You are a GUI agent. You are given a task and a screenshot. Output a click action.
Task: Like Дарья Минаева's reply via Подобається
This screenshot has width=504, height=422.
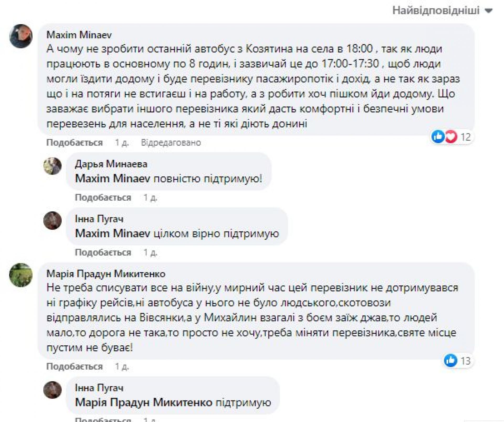pos(103,197)
